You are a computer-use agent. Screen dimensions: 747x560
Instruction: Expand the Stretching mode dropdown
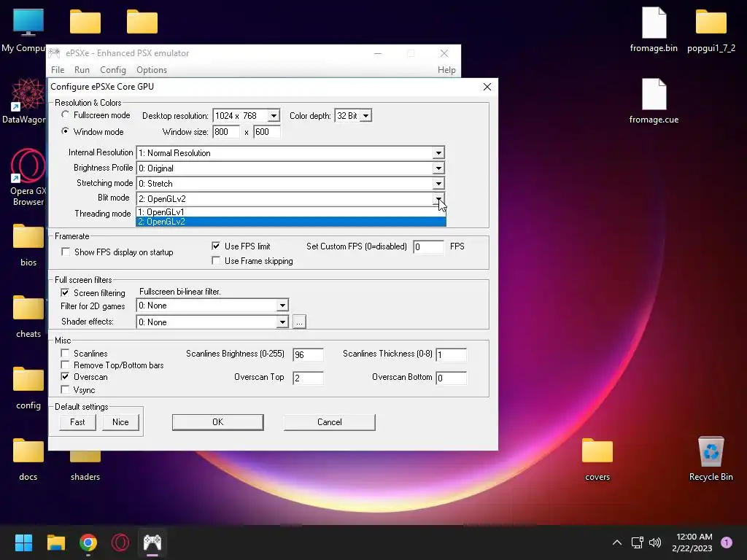[x=438, y=183]
